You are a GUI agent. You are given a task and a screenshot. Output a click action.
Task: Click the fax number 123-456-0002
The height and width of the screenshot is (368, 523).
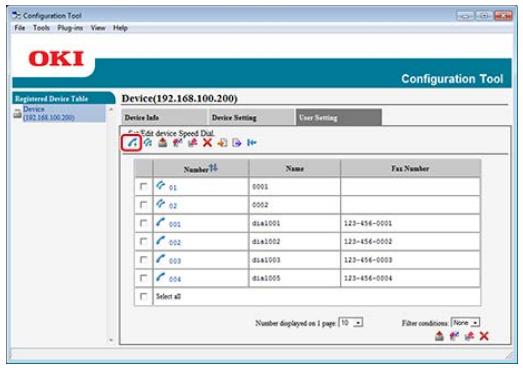pos(368,242)
